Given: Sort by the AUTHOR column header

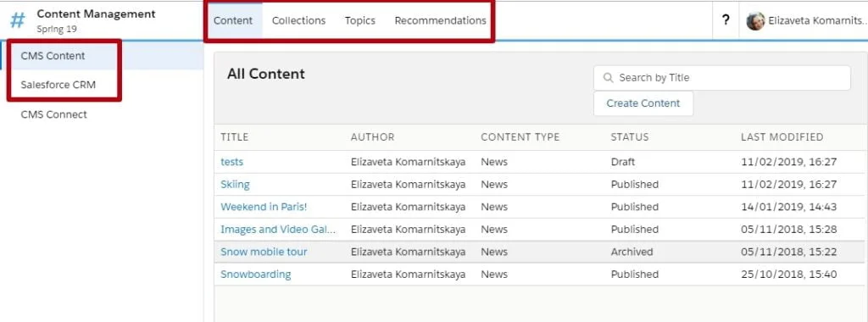Looking at the screenshot, I should [373, 137].
